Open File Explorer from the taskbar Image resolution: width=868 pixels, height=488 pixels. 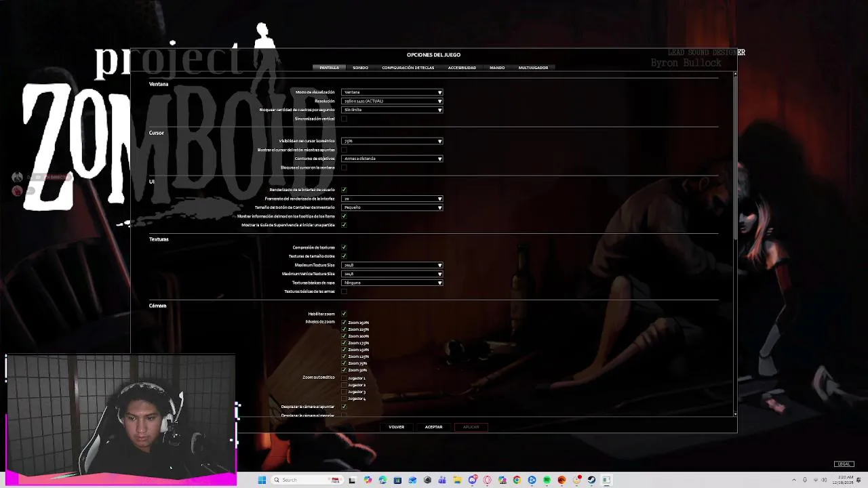[458, 480]
